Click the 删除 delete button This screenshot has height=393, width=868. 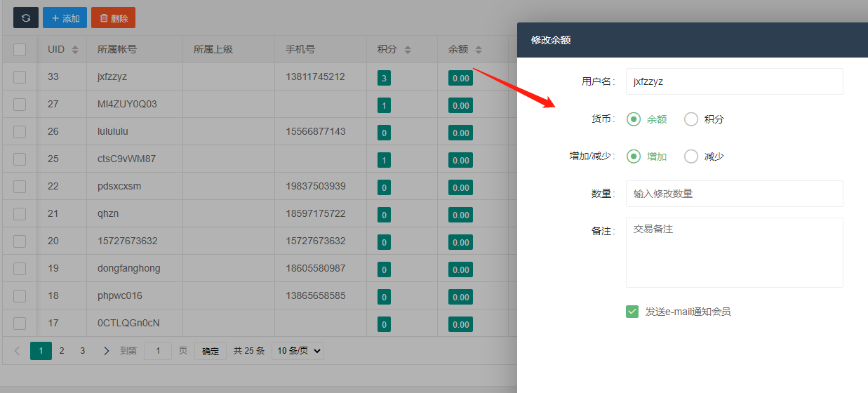(113, 18)
